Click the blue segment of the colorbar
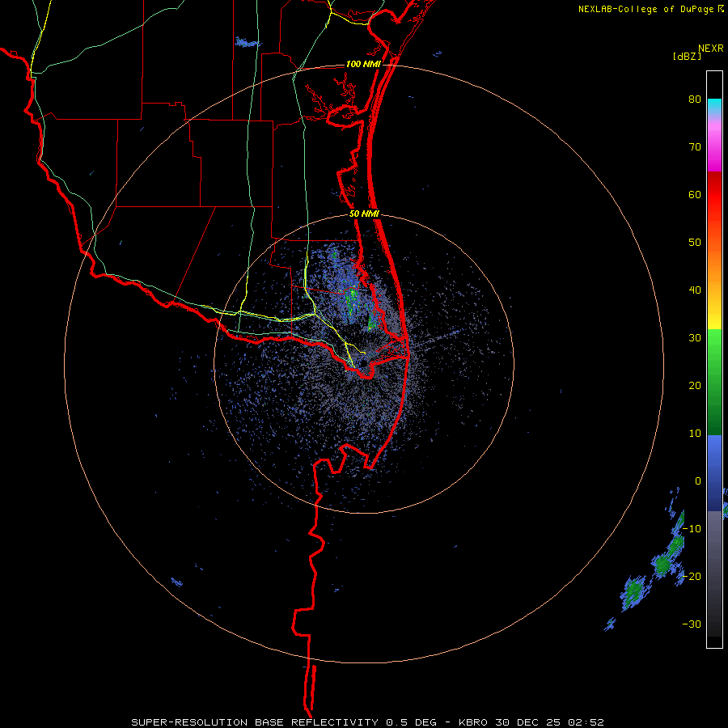Screen dimensions: 728x728 pos(714,472)
